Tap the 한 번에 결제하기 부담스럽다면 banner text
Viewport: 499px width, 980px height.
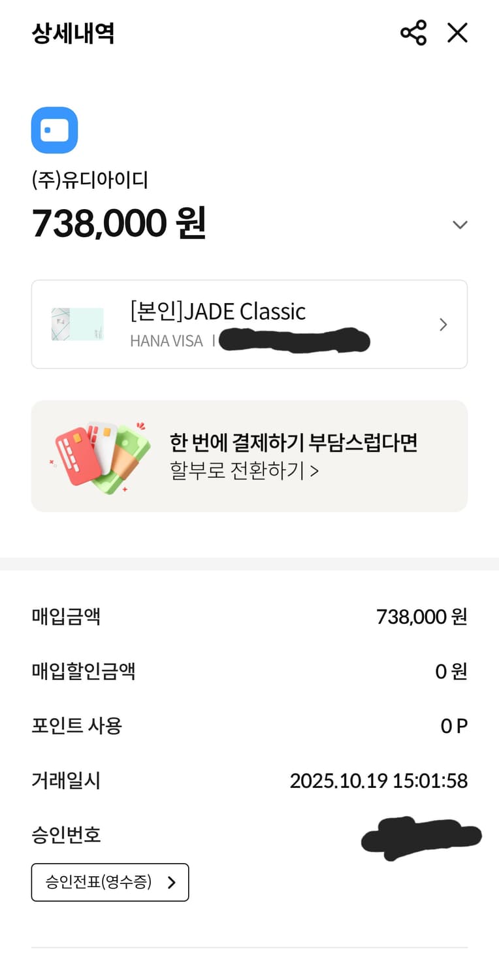[x=293, y=443]
